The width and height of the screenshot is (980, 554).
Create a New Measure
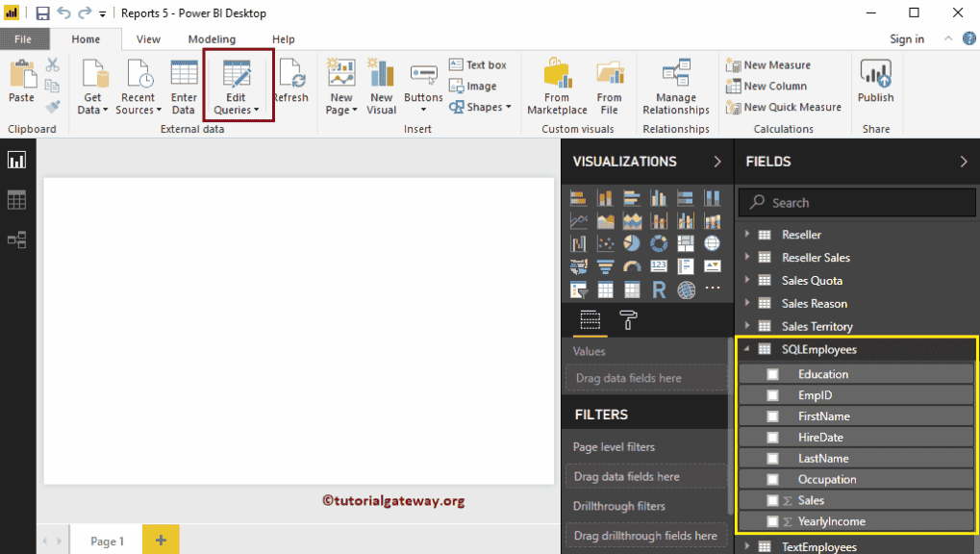[x=768, y=65]
